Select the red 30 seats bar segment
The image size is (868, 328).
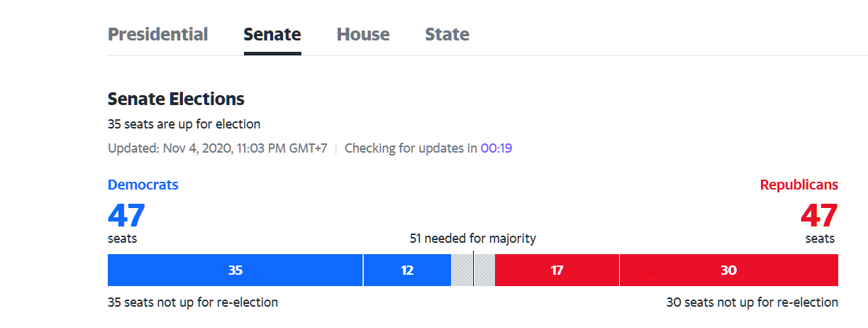728,270
